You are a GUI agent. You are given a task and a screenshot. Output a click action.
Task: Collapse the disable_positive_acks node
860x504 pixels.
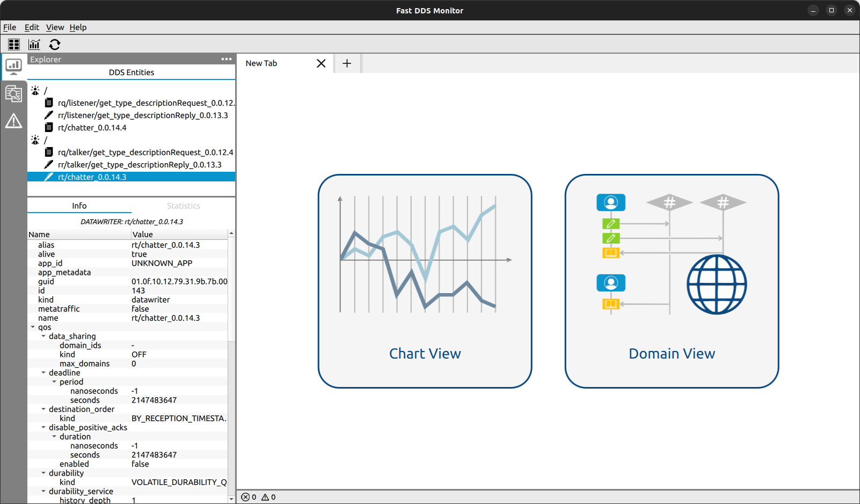coord(43,427)
